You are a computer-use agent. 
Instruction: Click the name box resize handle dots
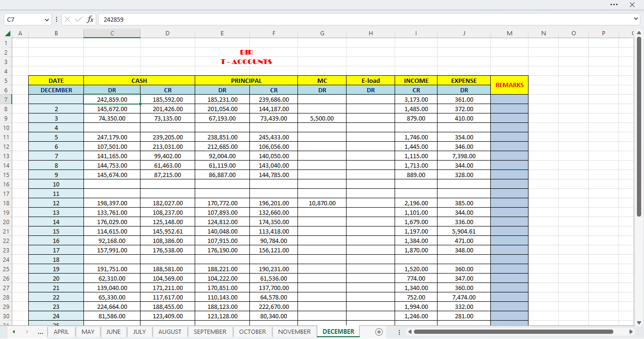pos(57,19)
